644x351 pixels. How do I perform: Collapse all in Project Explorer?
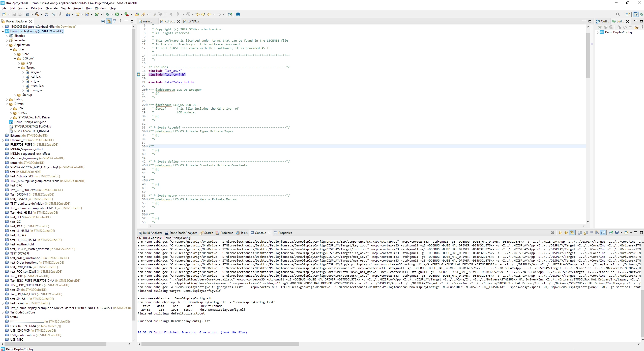[x=103, y=21]
